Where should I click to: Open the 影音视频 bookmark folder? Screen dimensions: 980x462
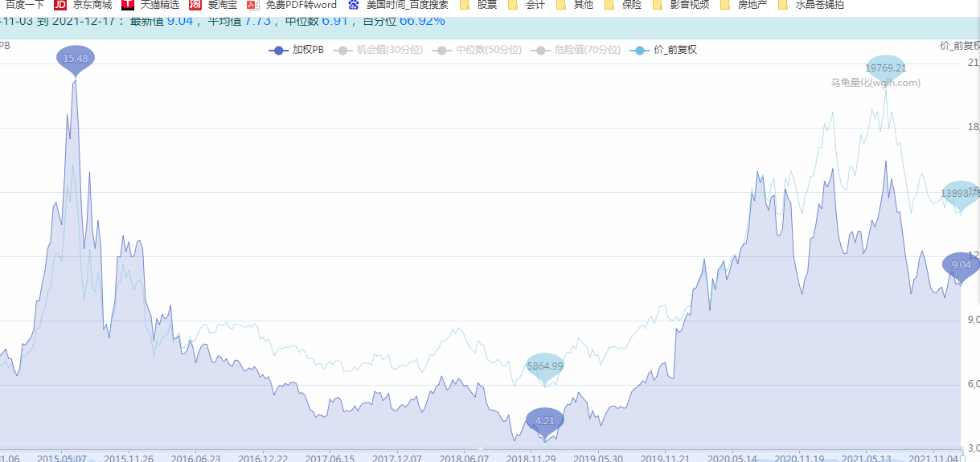point(682,5)
